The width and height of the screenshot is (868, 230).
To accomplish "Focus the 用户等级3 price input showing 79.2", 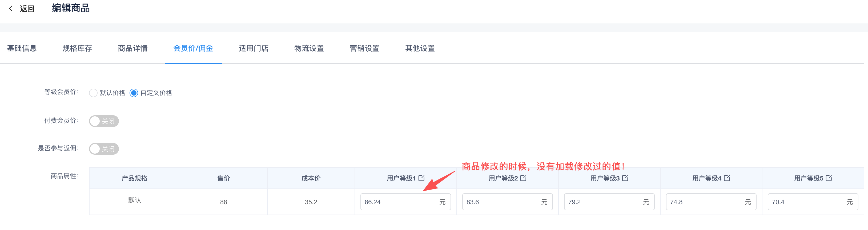I will tap(603, 202).
